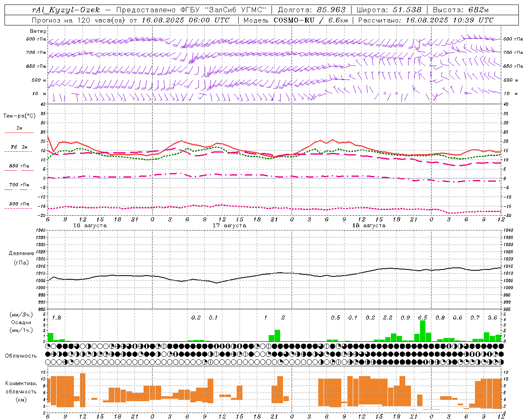Click the Осадки panel label
The width and height of the screenshot is (525, 420).
pyautogui.click(x=21, y=322)
